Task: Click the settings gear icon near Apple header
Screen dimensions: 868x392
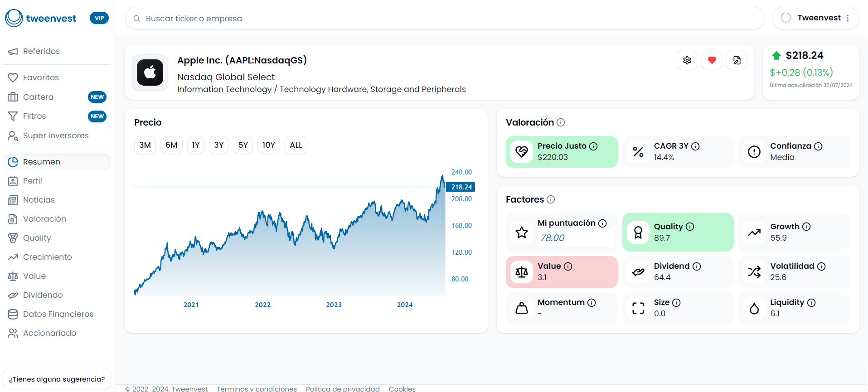Action: tap(687, 60)
